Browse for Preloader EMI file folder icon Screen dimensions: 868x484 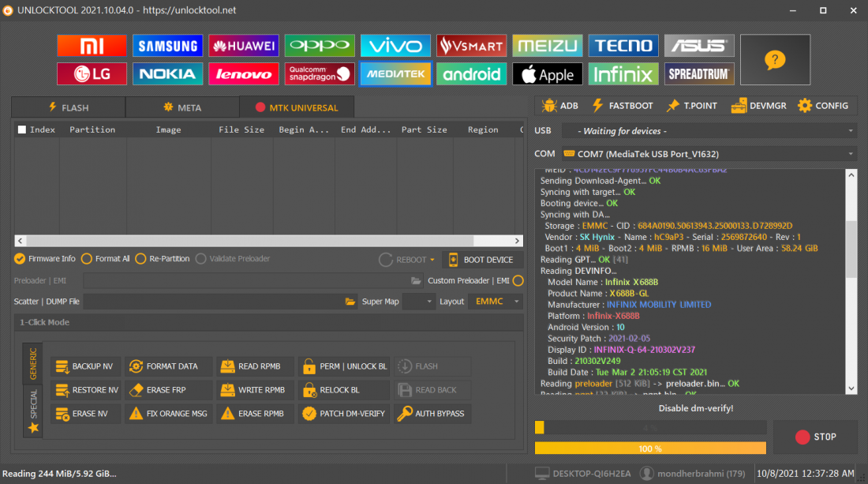(416, 281)
